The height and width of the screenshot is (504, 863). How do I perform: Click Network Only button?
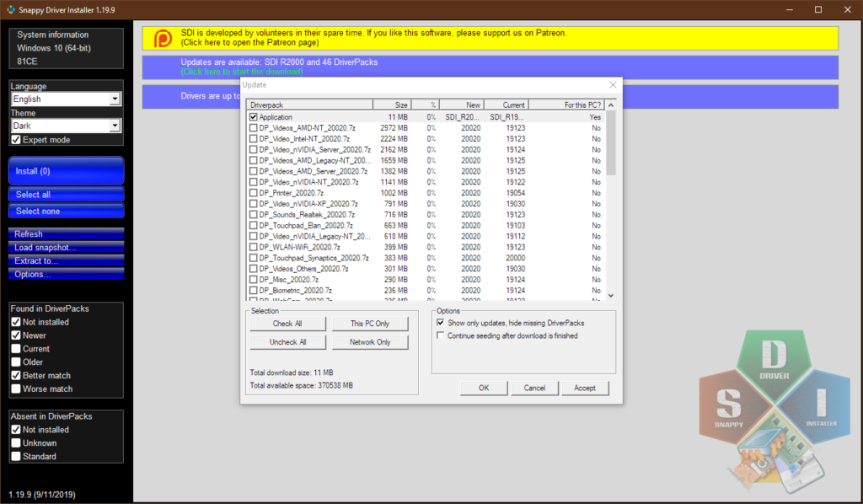pos(370,341)
